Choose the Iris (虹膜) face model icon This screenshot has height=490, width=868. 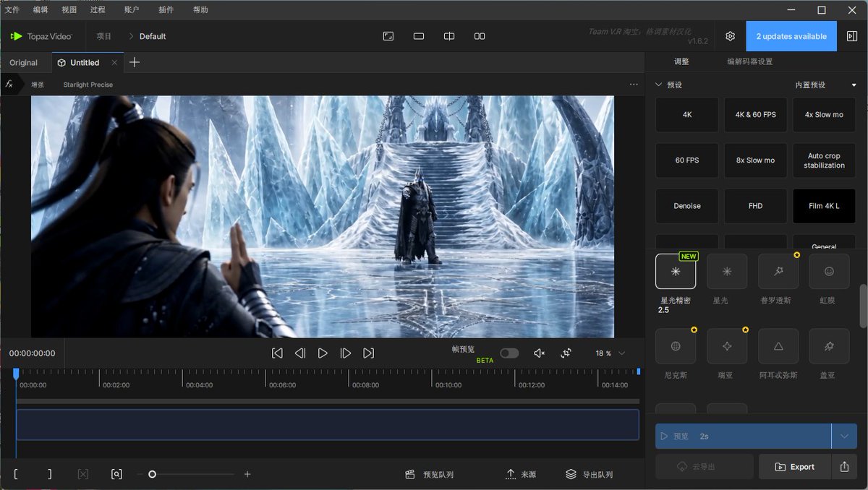[x=829, y=271]
